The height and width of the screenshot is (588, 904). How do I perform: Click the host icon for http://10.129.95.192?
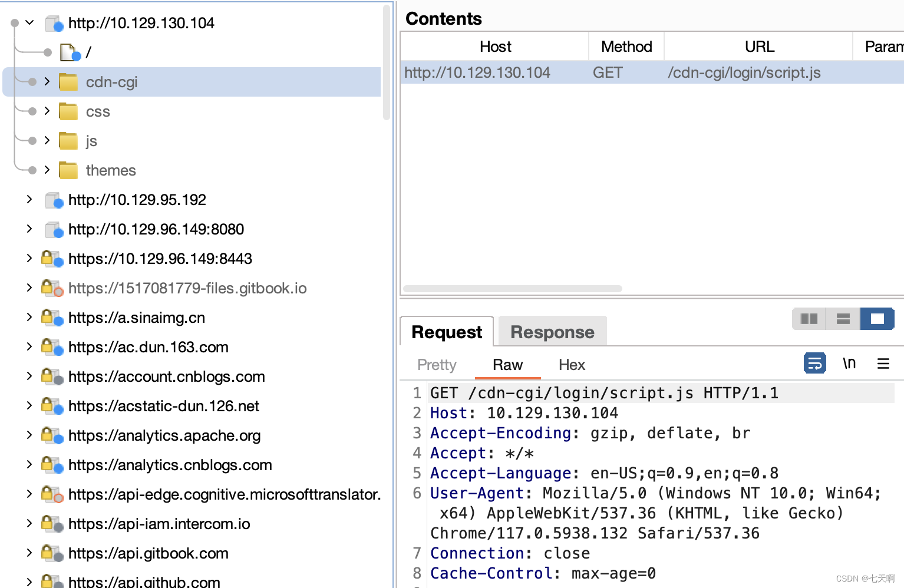(x=54, y=200)
